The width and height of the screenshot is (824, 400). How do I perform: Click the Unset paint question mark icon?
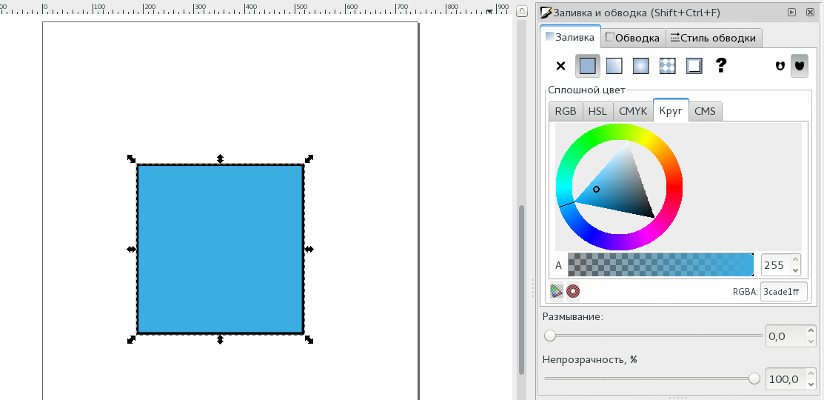pos(721,66)
